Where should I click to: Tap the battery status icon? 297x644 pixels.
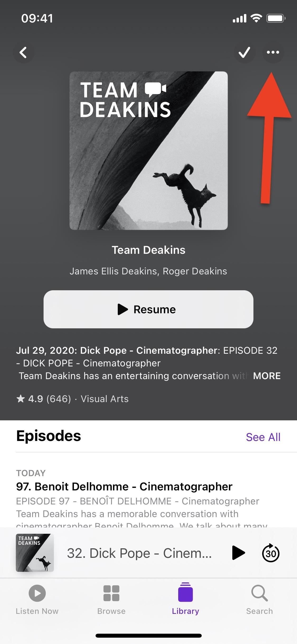[x=276, y=18]
